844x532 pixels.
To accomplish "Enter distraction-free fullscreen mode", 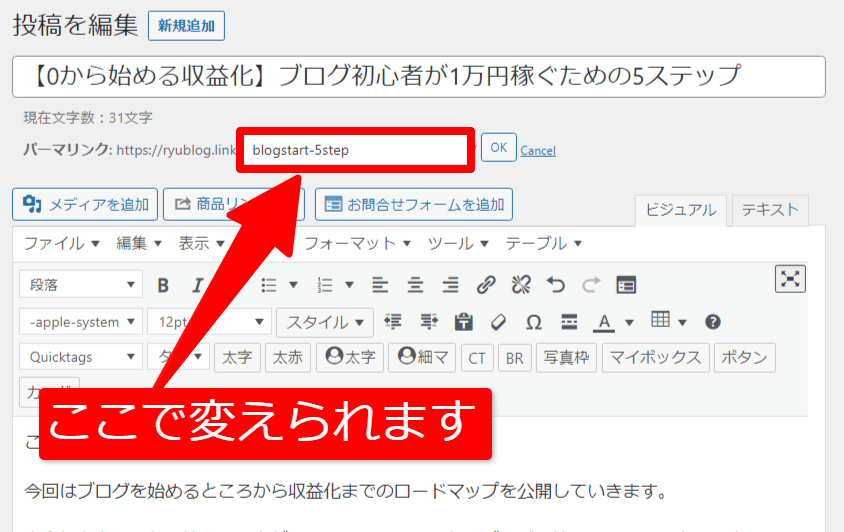I will [x=790, y=279].
